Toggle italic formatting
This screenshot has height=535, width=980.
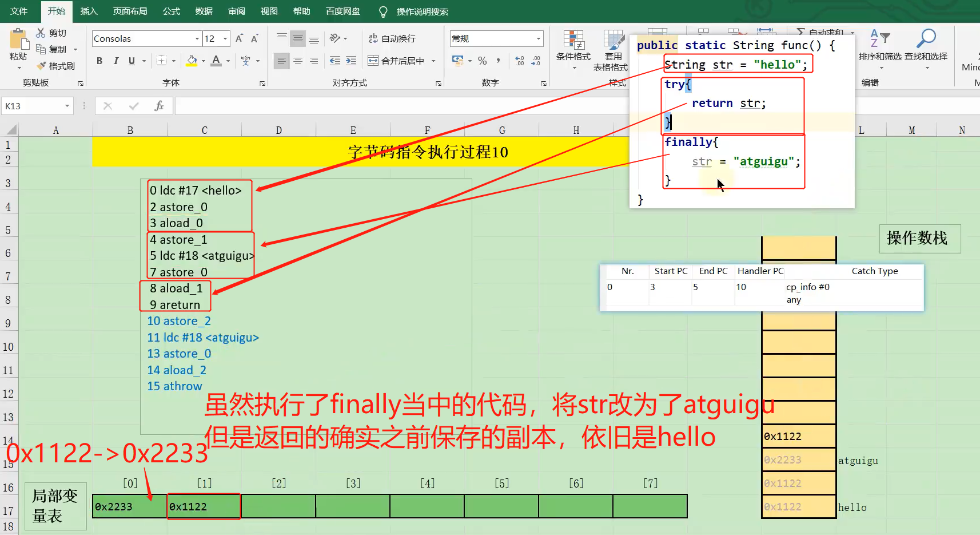tap(115, 61)
